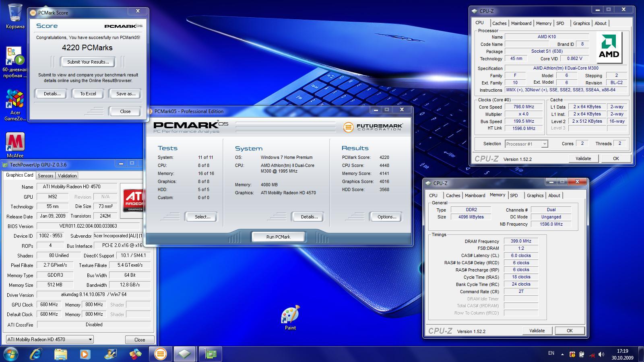Click Core Speed 798.0 MHz value
644x362 pixels.
[x=524, y=107]
